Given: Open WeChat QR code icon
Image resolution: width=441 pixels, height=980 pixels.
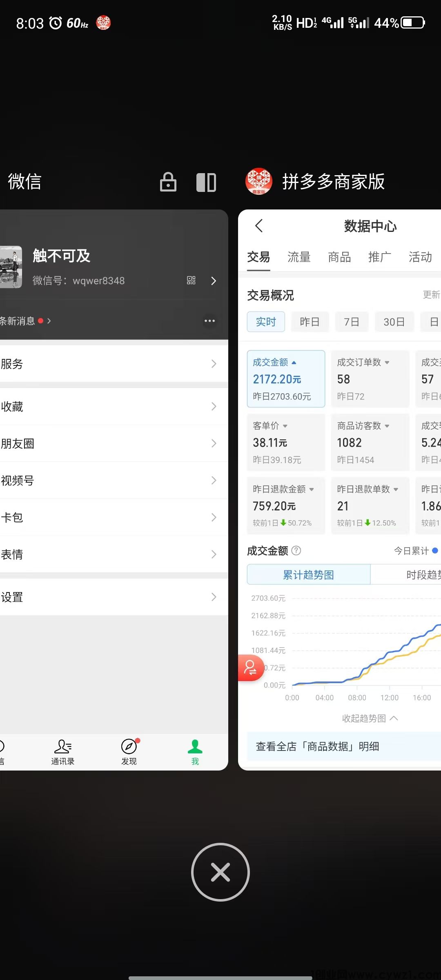Looking at the screenshot, I should point(191,280).
